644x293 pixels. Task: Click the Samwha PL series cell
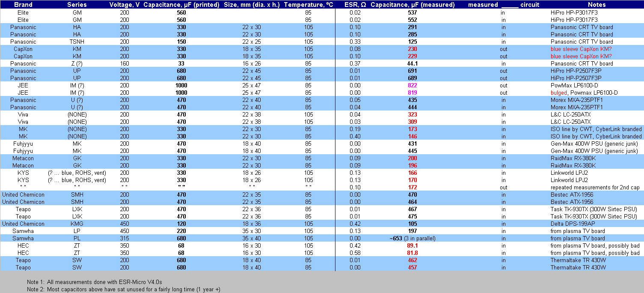tap(77, 238)
